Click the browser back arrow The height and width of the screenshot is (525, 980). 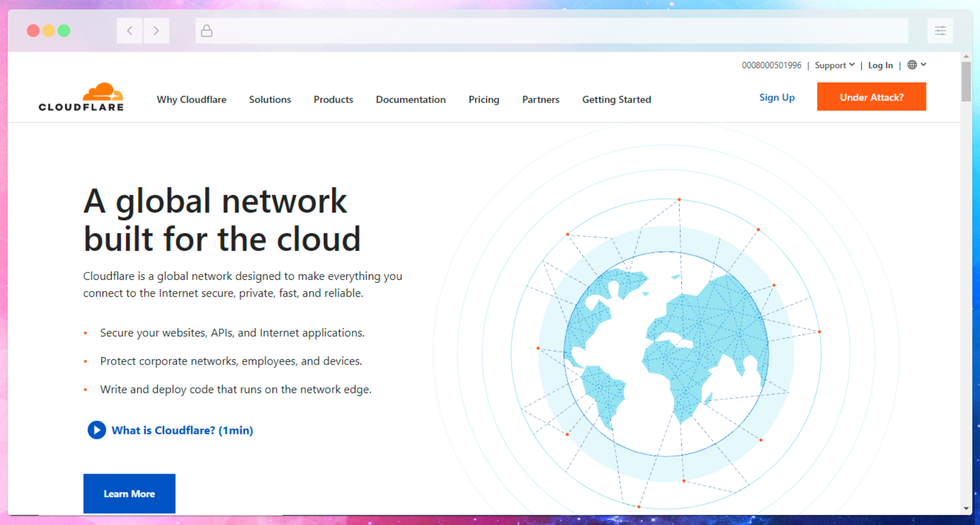[x=130, y=31]
